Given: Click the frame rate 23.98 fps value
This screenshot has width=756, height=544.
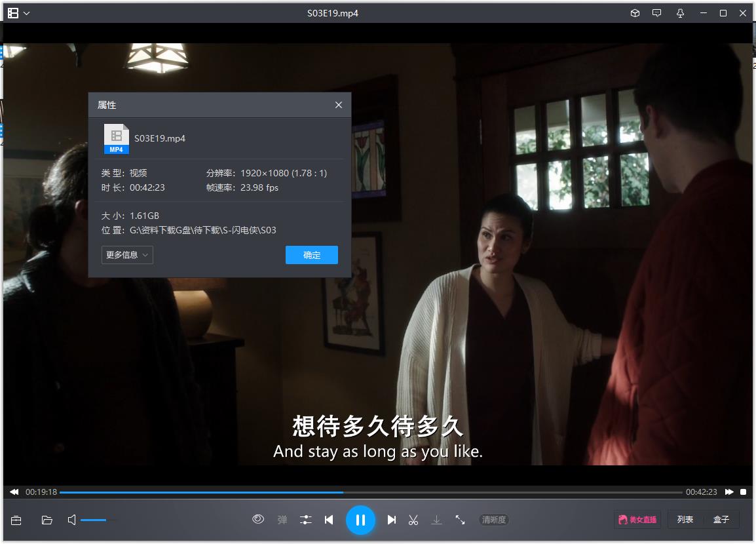Looking at the screenshot, I should pyautogui.click(x=259, y=187).
